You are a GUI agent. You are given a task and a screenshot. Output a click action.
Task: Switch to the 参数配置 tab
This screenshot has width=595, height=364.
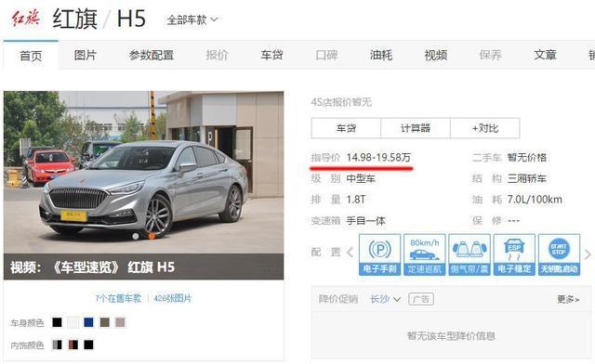pyautogui.click(x=151, y=56)
